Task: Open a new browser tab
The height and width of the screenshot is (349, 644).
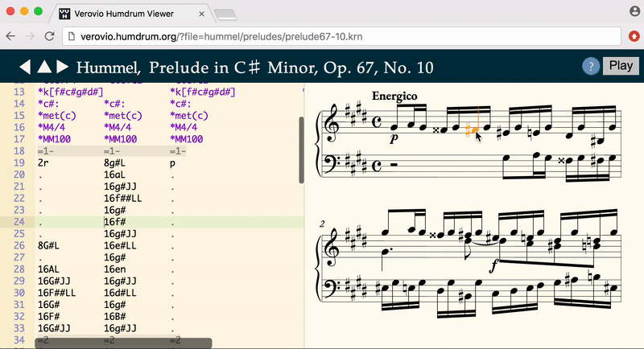Action: 225,14
